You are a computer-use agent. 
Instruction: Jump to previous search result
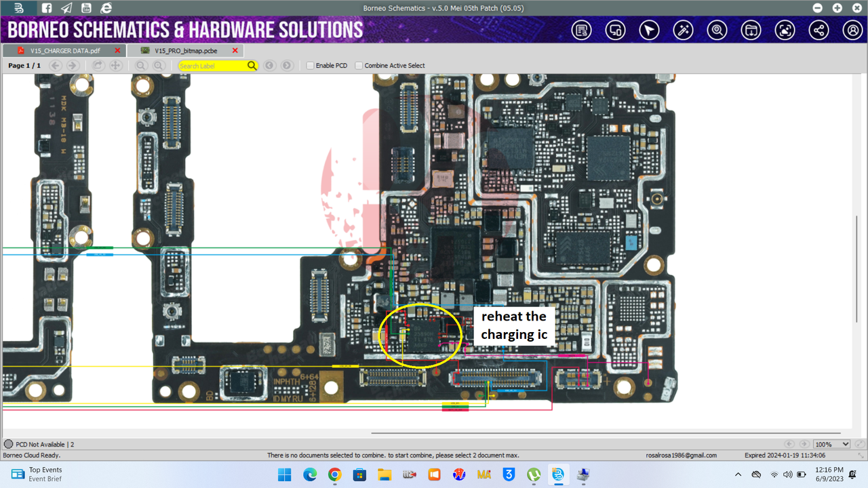270,66
